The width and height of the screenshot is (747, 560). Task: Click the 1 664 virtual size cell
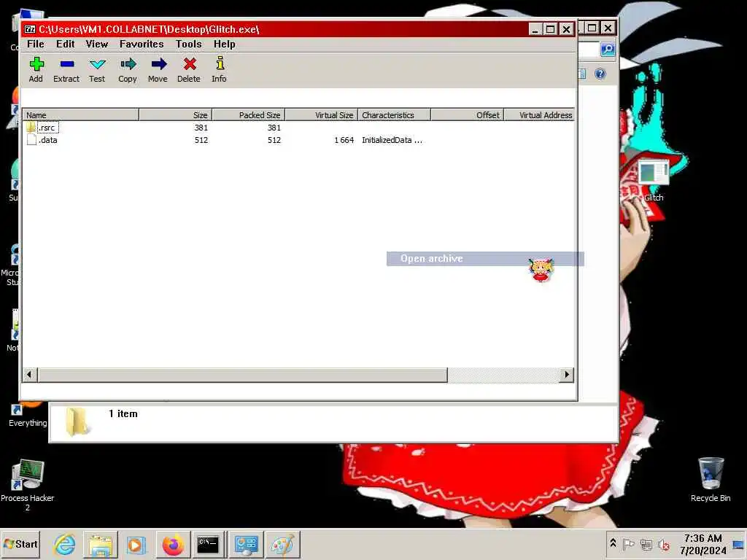(x=344, y=140)
